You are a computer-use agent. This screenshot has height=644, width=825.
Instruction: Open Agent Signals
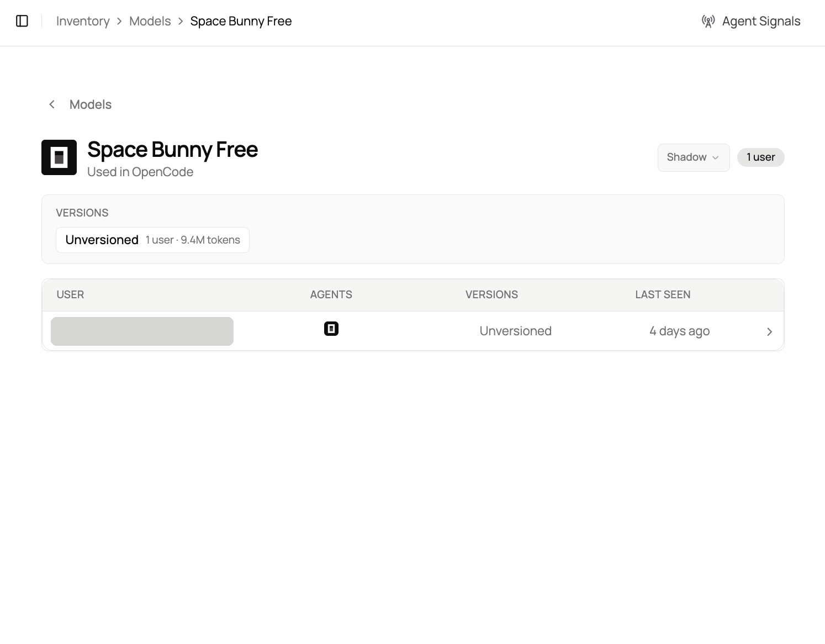click(751, 21)
